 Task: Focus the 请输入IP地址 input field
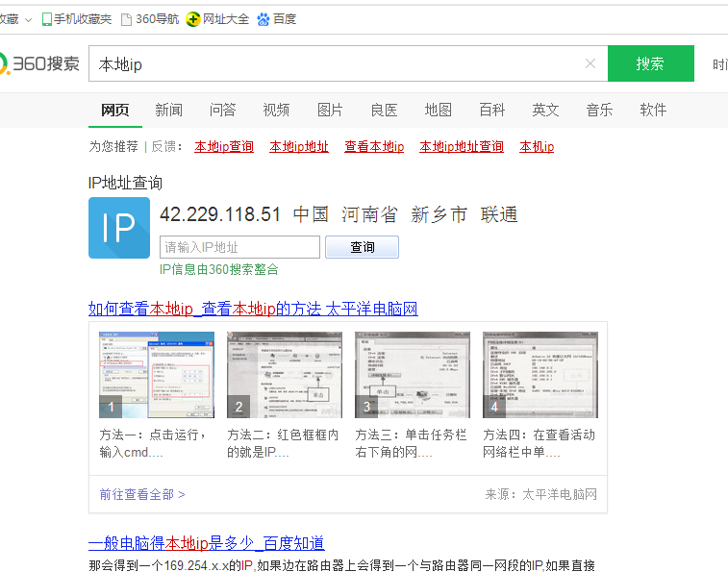(239, 247)
